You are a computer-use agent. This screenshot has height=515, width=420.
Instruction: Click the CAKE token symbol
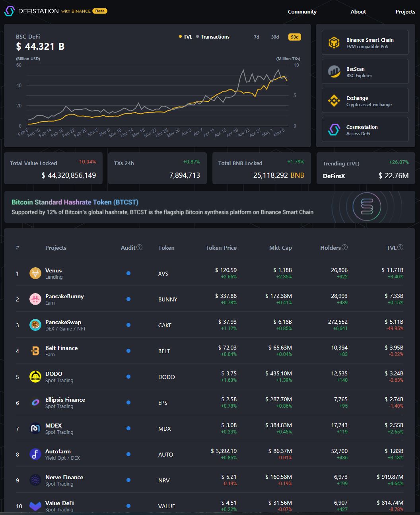(165, 325)
